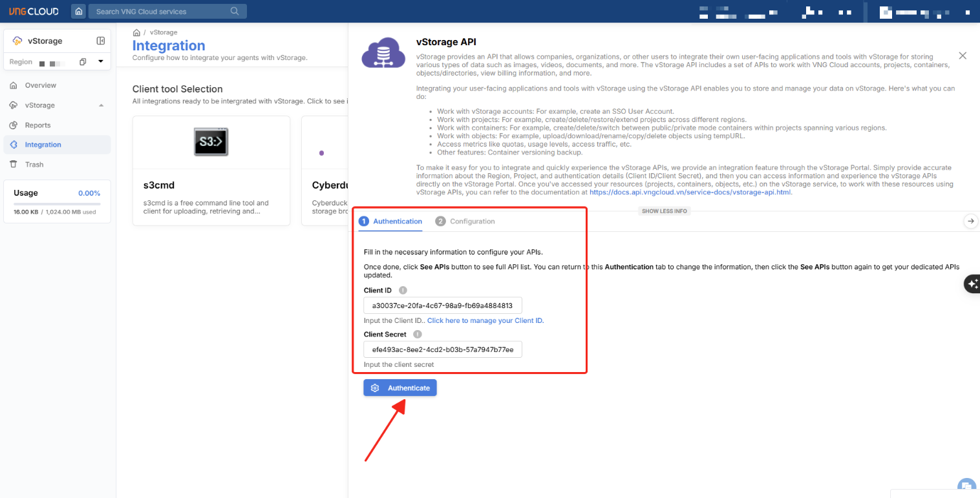Image resolution: width=980 pixels, height=498 pixels.
Task: Click the search magnifier icon
Action: click(235, 12)
